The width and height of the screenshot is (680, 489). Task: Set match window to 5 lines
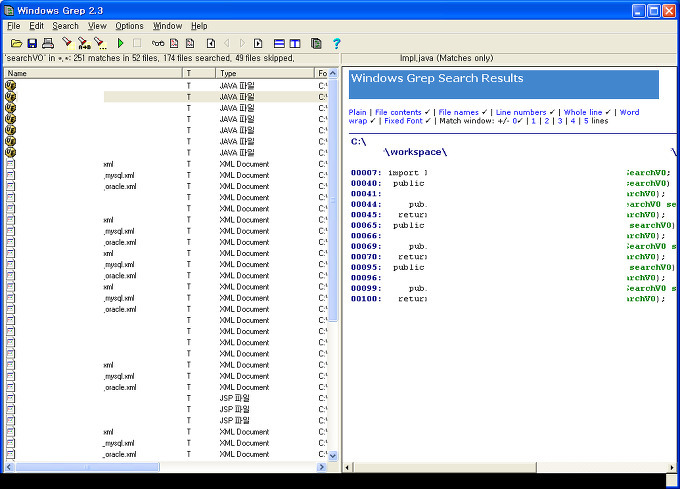(x=586, y=121)
